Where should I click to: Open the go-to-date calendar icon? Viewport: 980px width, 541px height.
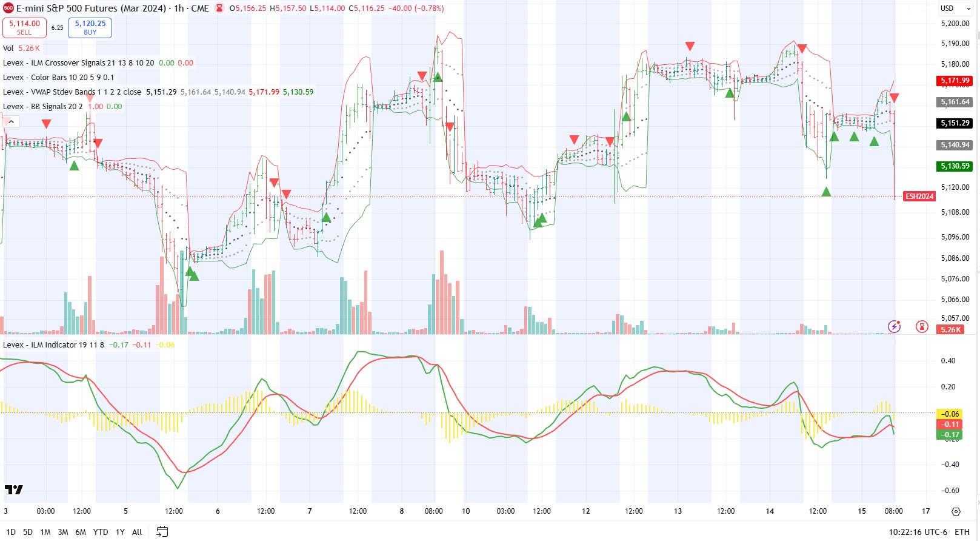coord(162,532)
